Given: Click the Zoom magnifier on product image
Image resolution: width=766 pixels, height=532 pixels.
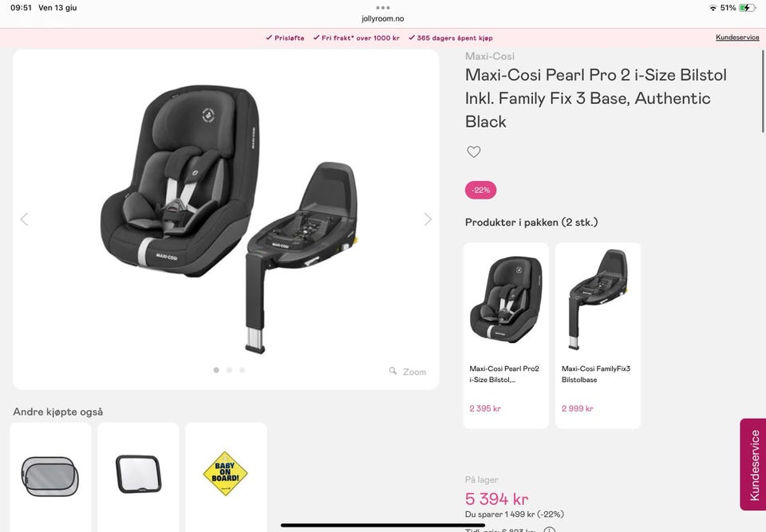Looking at the screenshot, I should 408,372.
